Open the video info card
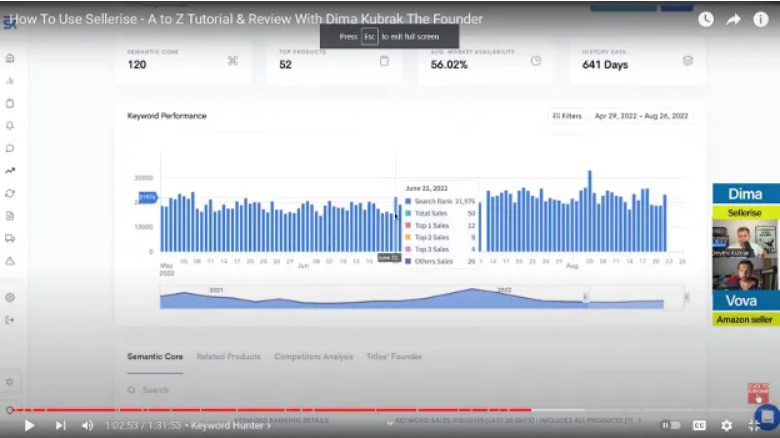The height and width of the screenshot is (438, 780). pyautogui.click(x=761, y=19)
